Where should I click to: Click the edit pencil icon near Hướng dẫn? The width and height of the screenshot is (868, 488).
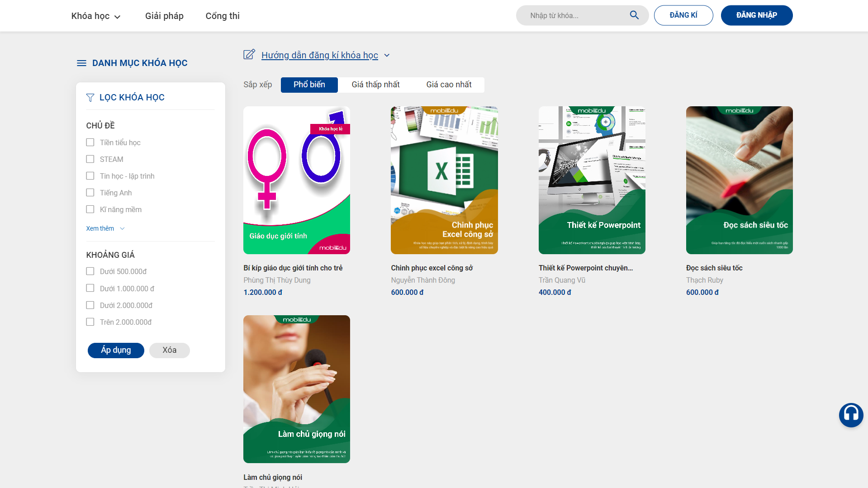coord(249,55)
